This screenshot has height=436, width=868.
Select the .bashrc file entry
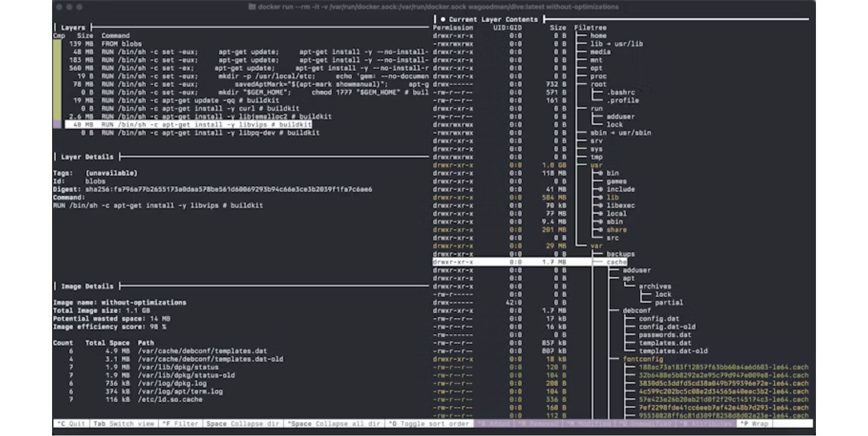621,92
